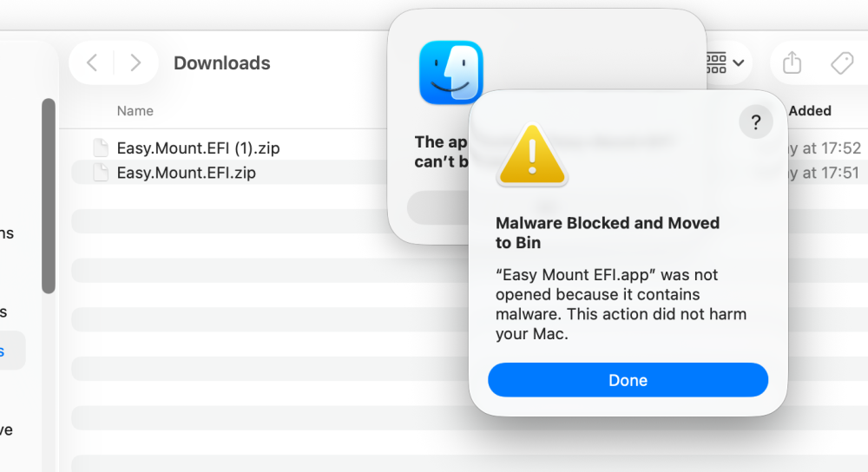The image size is (868, 472).
Task: Click the Done button in malware dialog
Action: pos(628,379)
